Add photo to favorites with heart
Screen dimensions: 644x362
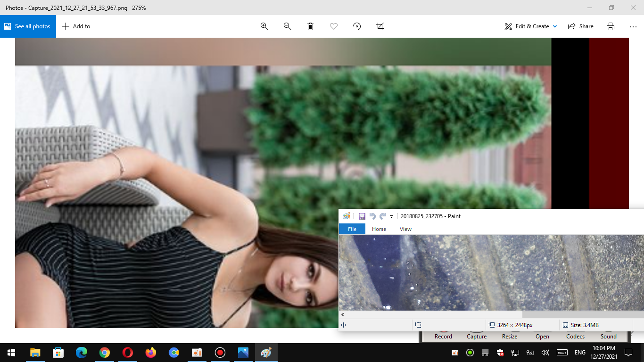[334, 26]
